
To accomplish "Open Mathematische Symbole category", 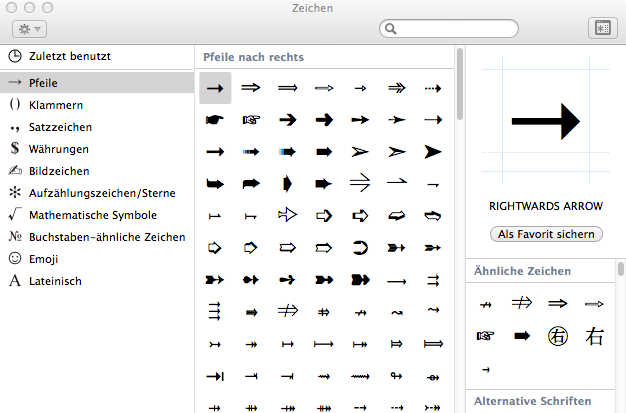I will pyautogui.click(x=97, y=215).
